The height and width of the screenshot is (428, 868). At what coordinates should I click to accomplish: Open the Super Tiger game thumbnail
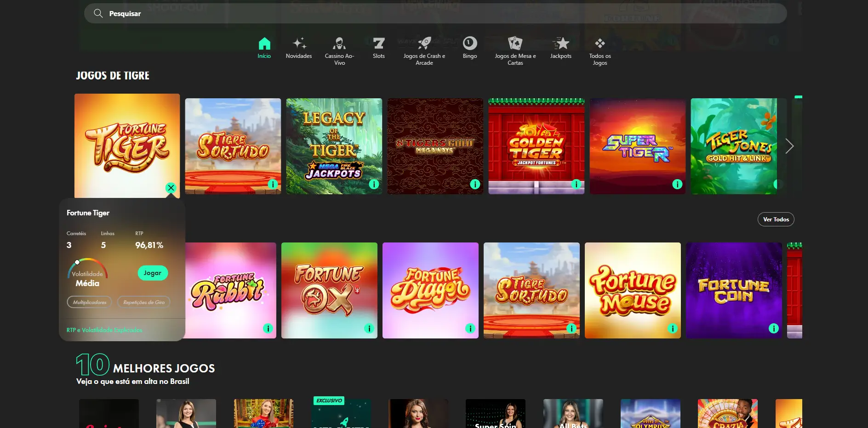(x=638, y=146)
